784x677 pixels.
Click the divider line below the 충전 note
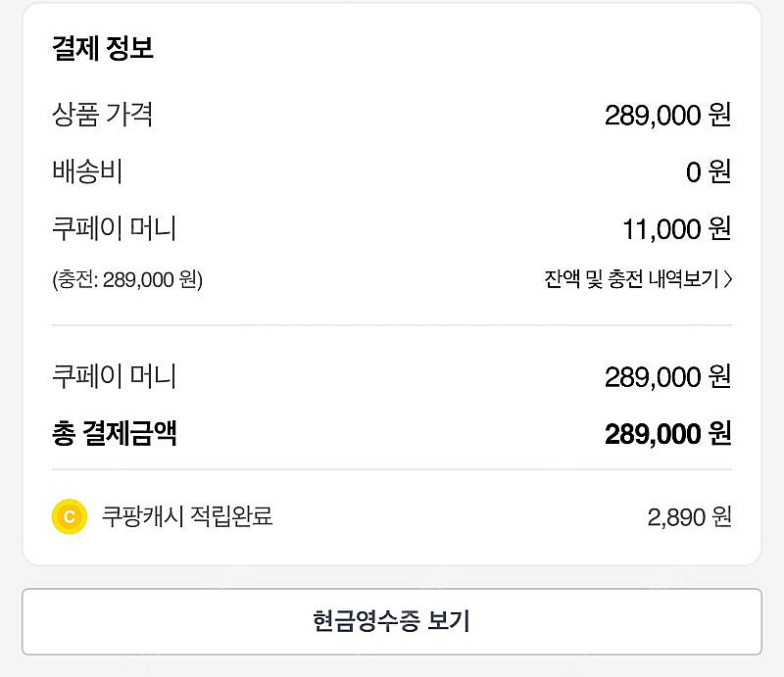point(392,325)
